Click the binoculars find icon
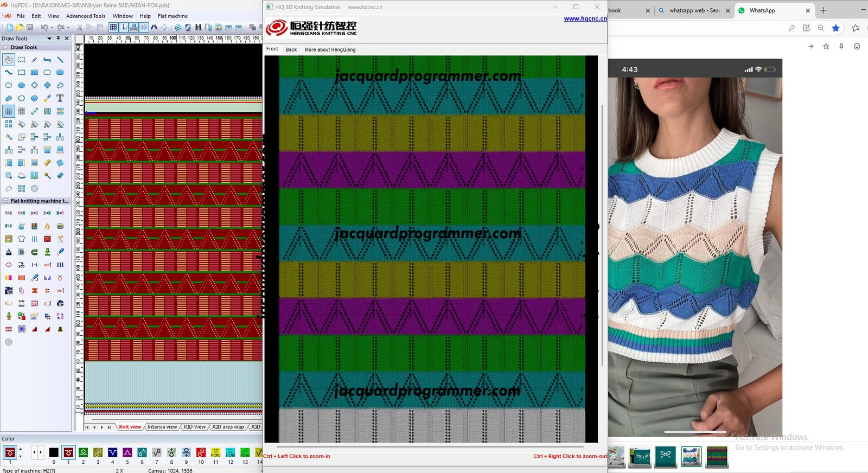This screenshot has height=473, width=868. (198, 27)
